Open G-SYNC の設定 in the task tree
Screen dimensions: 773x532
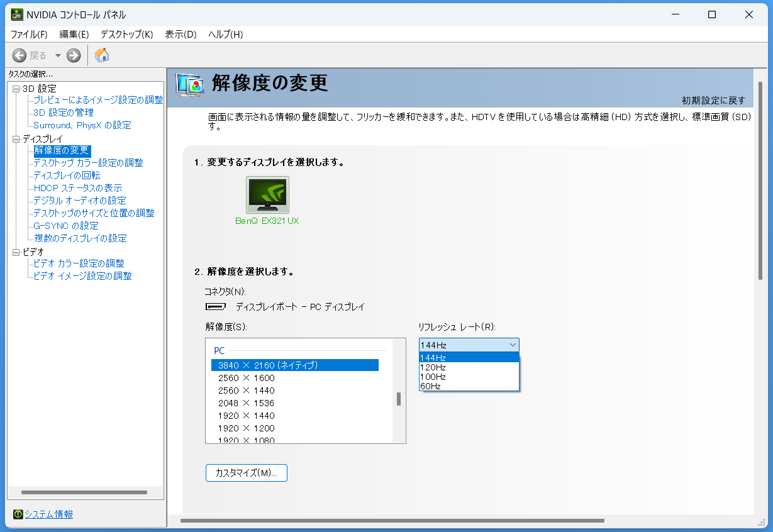click(x=66, y=226)
